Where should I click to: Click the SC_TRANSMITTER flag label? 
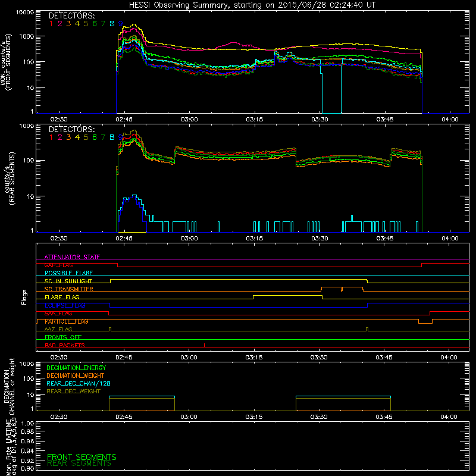click(x=69, y=289)
